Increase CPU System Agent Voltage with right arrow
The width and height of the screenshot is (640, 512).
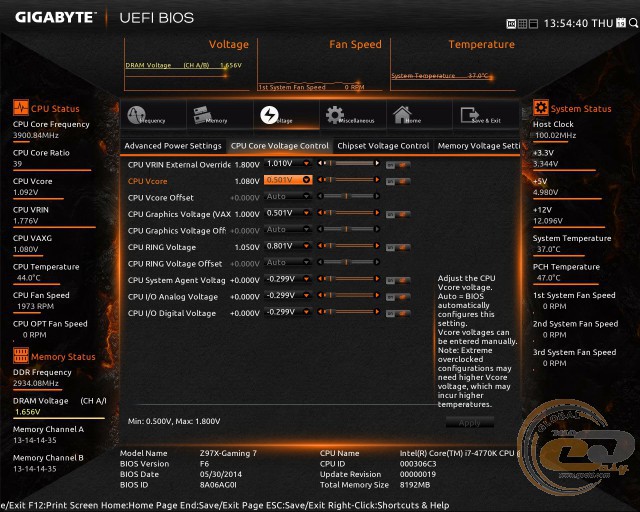click(x=377, y=279)
